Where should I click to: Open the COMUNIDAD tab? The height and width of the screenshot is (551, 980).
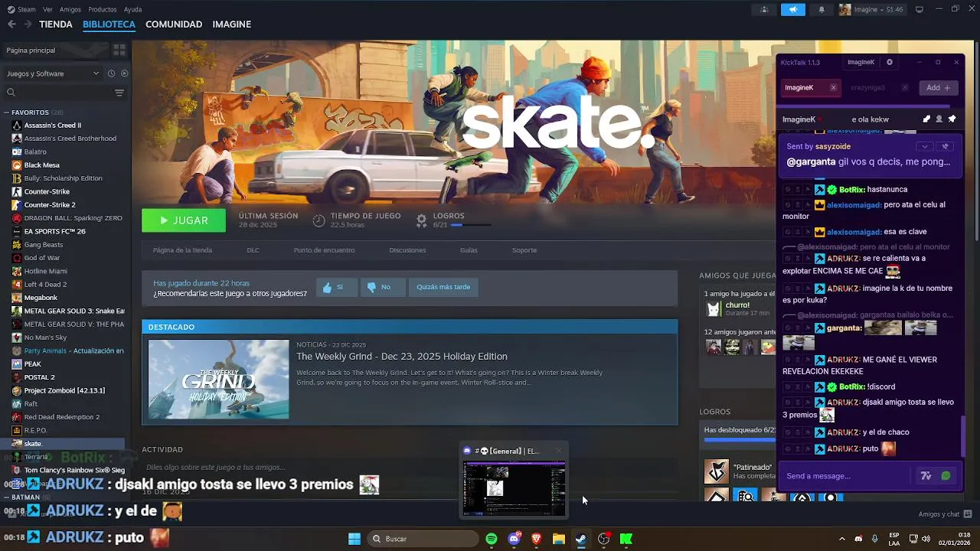point(174,24)
